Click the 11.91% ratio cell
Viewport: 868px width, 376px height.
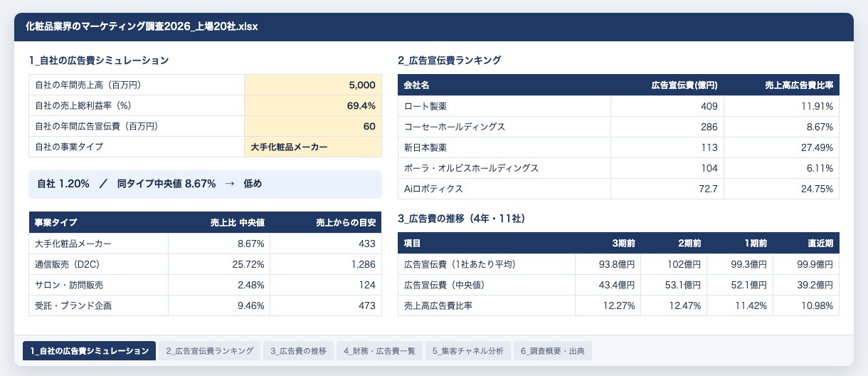pyautogui.click(x=782, y=106)
